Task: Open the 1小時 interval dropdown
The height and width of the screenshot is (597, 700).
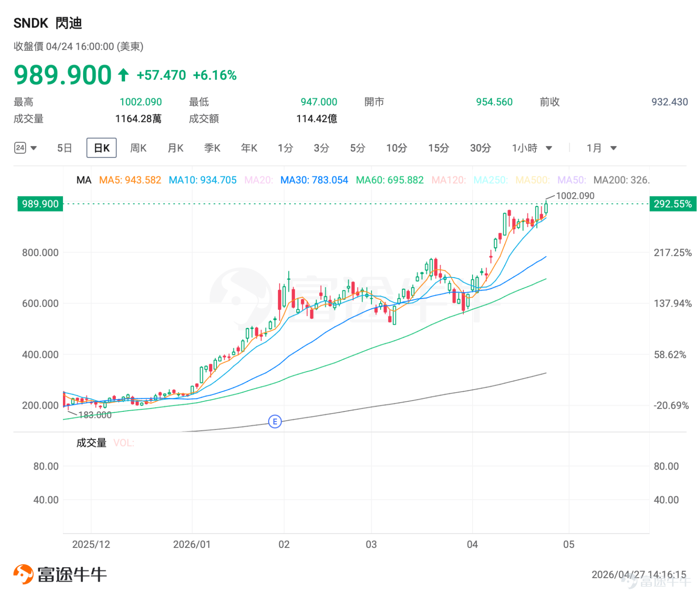Action: (532, 148)
